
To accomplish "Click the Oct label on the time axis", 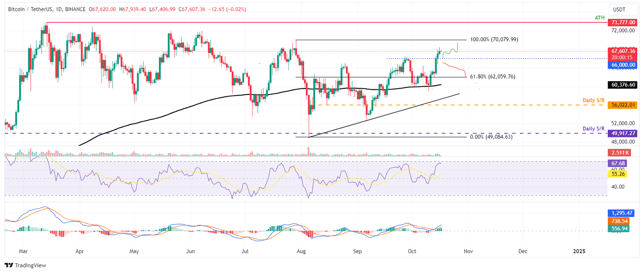I will coord(412,251).
